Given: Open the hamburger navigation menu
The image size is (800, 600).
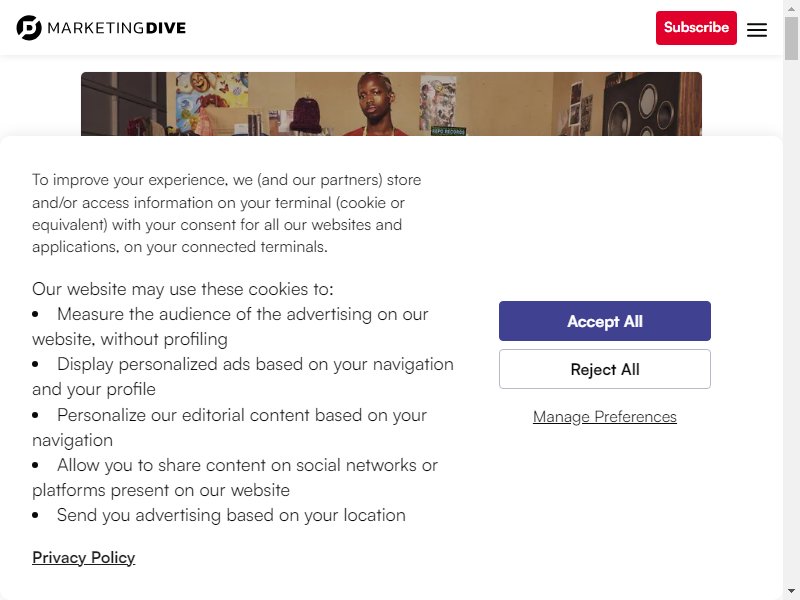Looking at the screenshot, I should pyautogui.click(x=757, y=30).
